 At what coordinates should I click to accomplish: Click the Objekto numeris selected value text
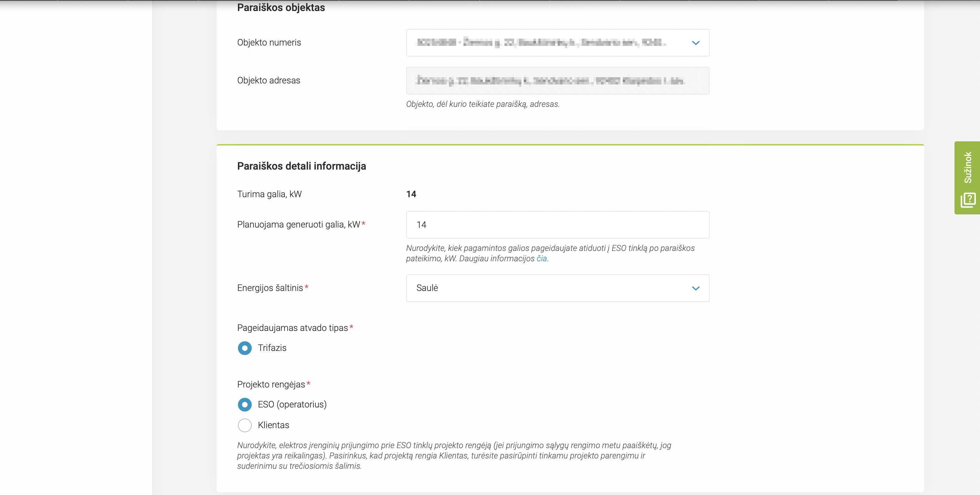pos(541,43)
